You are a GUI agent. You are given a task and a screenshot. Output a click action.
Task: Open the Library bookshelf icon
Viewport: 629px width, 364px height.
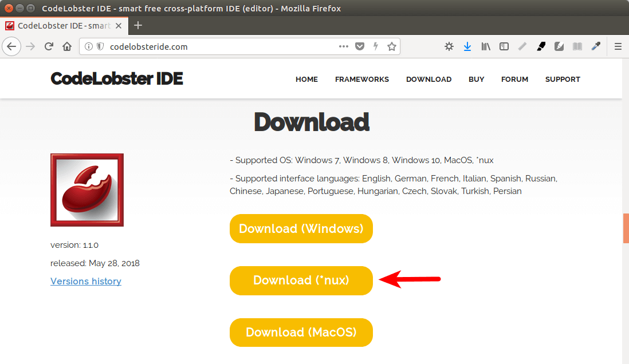point(486,47)
